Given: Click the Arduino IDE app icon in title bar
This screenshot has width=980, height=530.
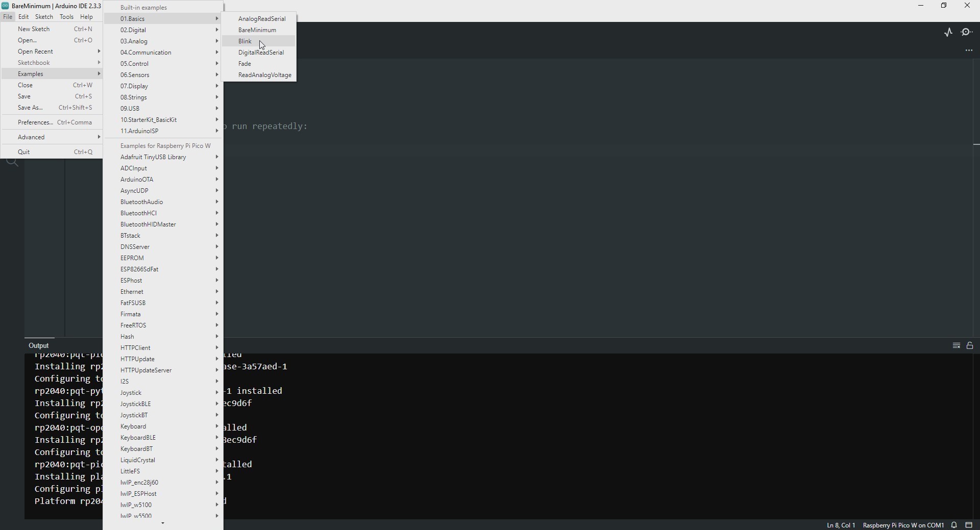Looking at the screenshot, I should pyautogui.click(x=5, y=6).
